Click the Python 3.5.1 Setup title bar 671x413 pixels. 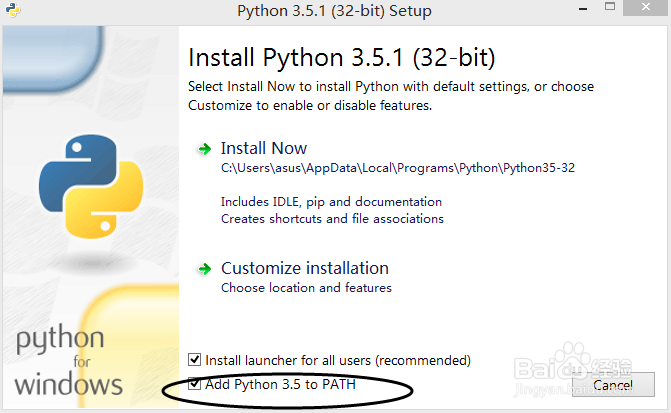point(335,12)
